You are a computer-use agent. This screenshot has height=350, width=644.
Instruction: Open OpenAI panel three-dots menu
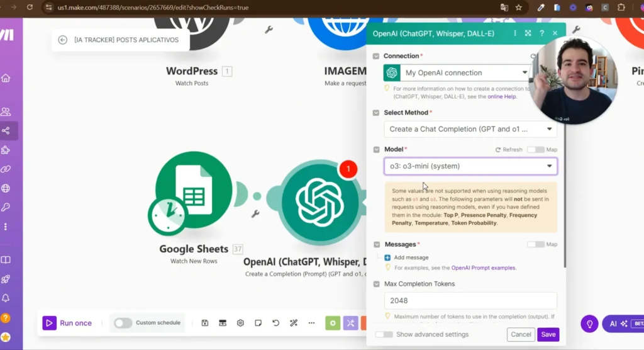pos(515,33)
